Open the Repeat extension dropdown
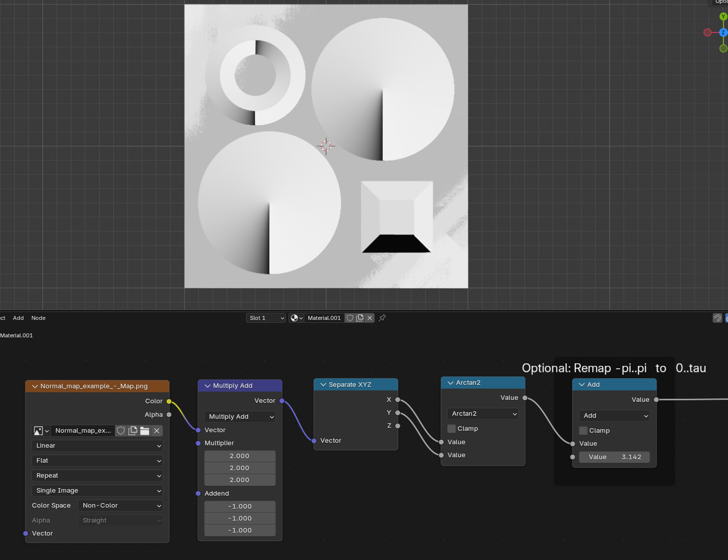The image size is (728, 560). tap(97, 476)
